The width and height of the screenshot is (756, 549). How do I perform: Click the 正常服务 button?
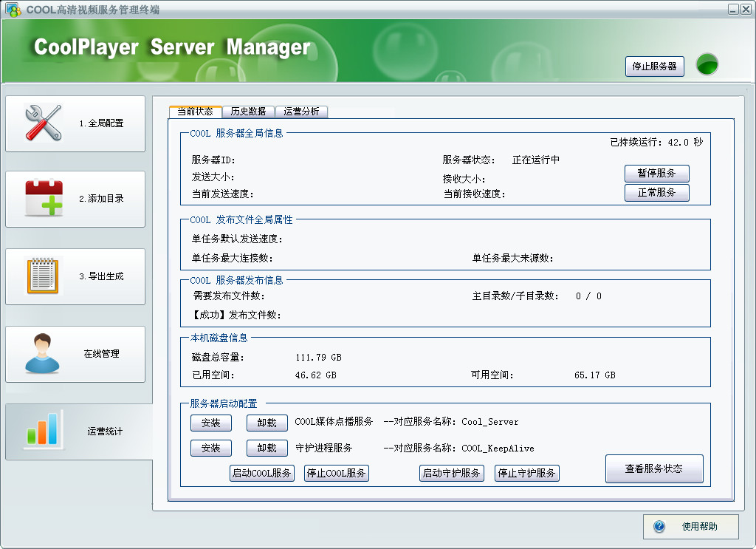(656, 192)
